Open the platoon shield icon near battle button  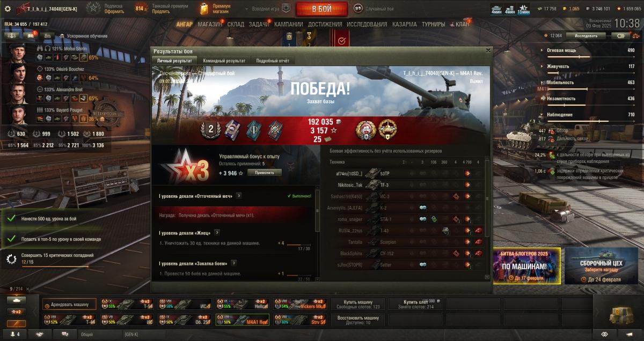[x=286, y=9]
